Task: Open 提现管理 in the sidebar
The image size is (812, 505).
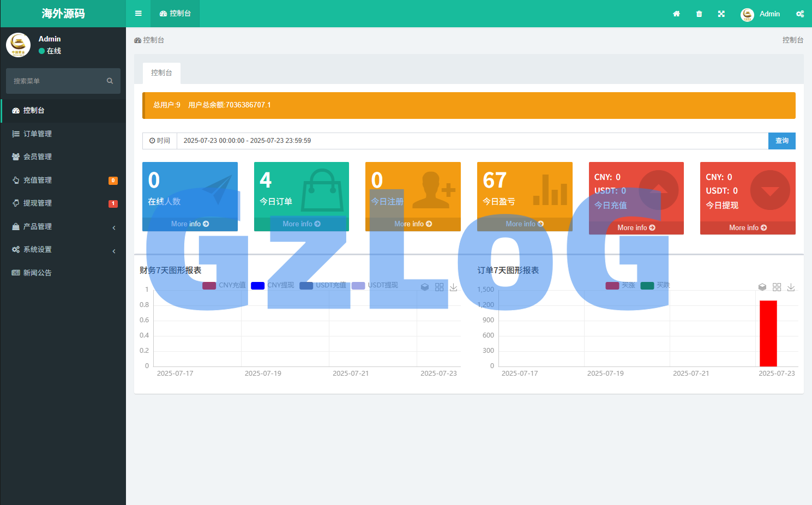Action: click(x=63, y=203)
